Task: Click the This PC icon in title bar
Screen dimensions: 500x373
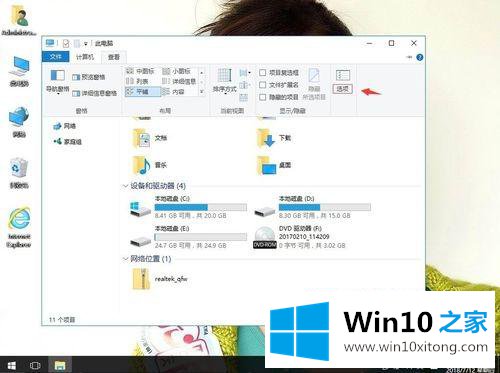Action: point(50,43)
